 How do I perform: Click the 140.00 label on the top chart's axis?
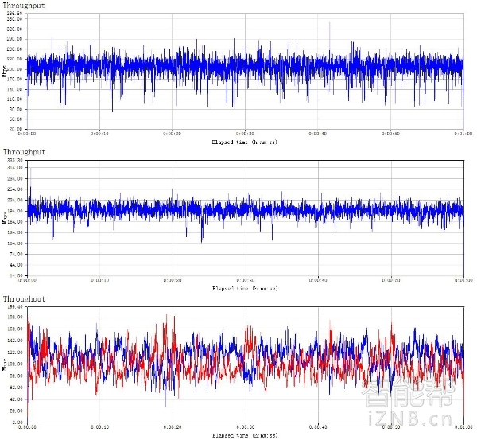[14, 89]
